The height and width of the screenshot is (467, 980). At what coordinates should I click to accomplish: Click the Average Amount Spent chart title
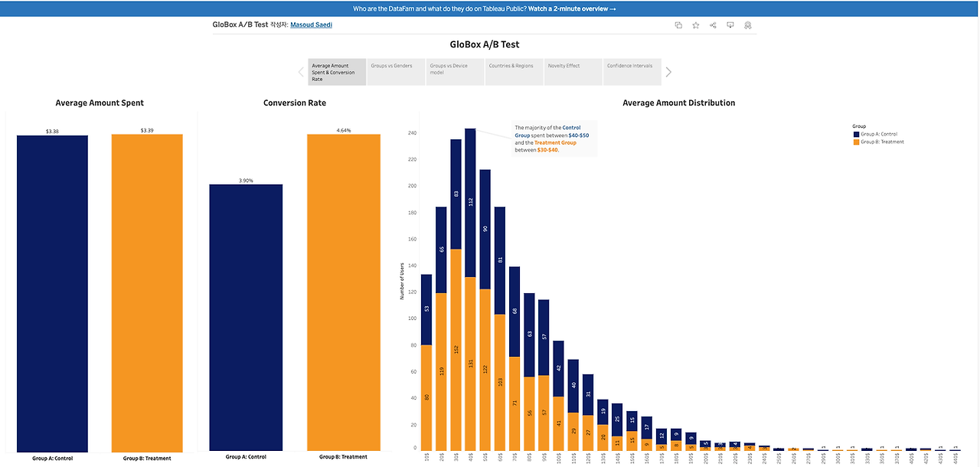(100, 103)
